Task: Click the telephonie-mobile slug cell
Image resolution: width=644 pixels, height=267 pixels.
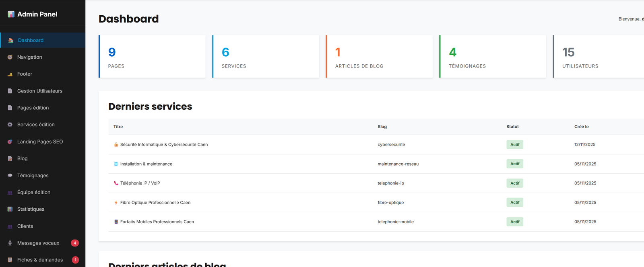Action: click(x=396, y=222)
